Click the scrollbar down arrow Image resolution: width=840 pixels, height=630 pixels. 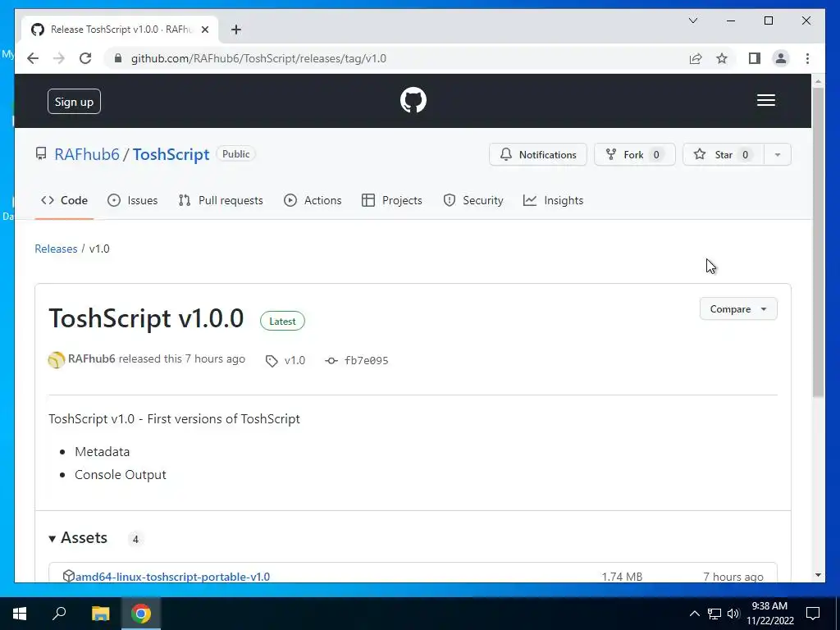coord(818,575)
